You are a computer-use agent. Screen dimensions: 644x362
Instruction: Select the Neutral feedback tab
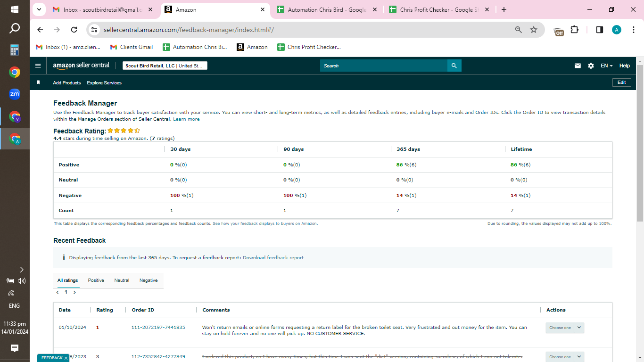tap(122, 280)
